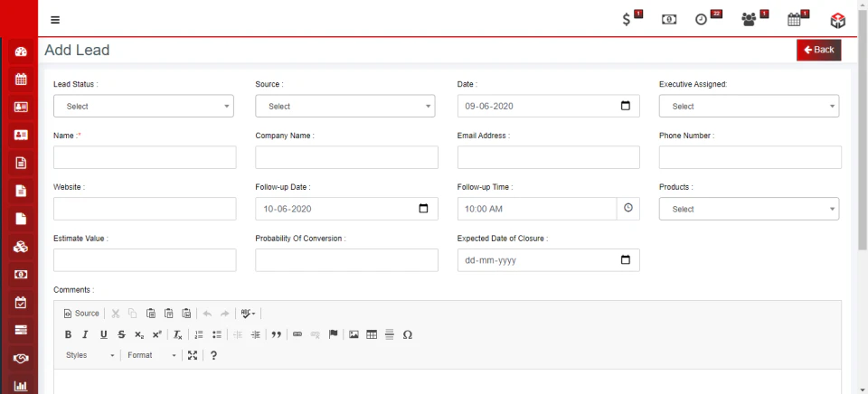Open the banknote icon in top bar
Viewport: 868px width, 394px height.
[x=669, y=20]
